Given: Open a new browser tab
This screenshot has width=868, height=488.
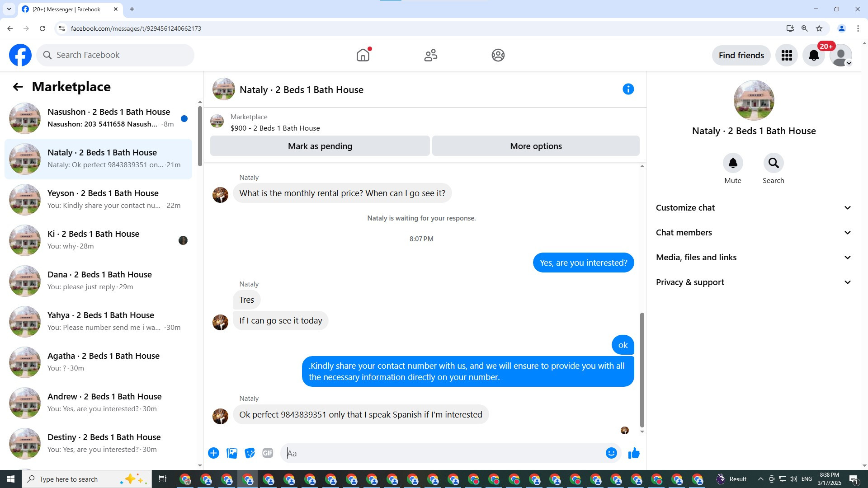Looking at the screenshot, I should tap(132, 9).
